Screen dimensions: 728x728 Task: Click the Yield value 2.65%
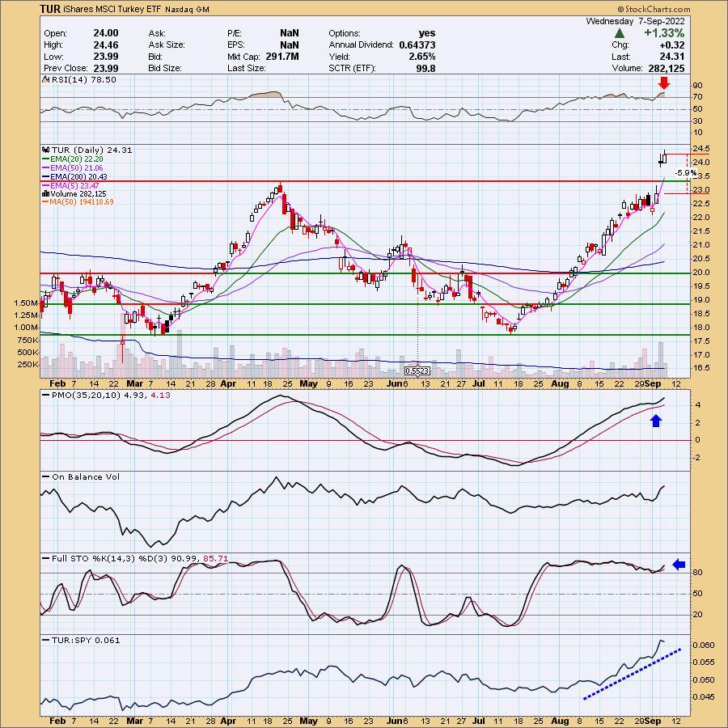[422, 57]
